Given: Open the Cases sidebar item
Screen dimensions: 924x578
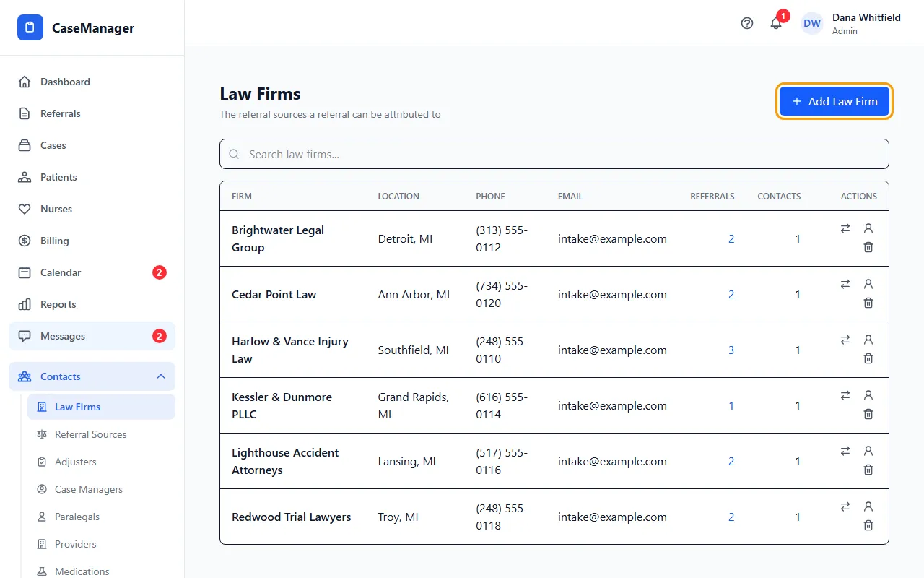Looking at the screenshot, I should 92,145.
